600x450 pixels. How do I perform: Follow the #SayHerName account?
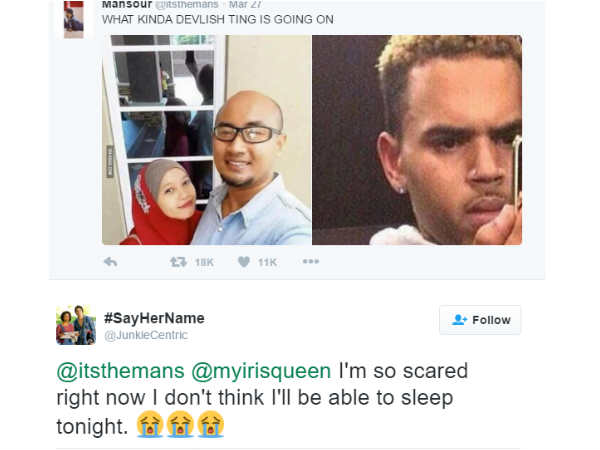(480, 320)
